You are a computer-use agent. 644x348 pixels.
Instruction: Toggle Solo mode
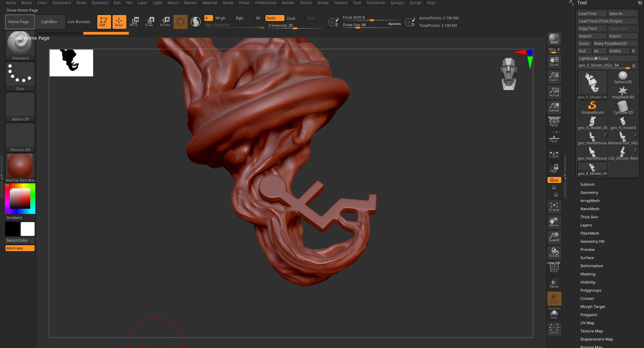click(554, 314)
